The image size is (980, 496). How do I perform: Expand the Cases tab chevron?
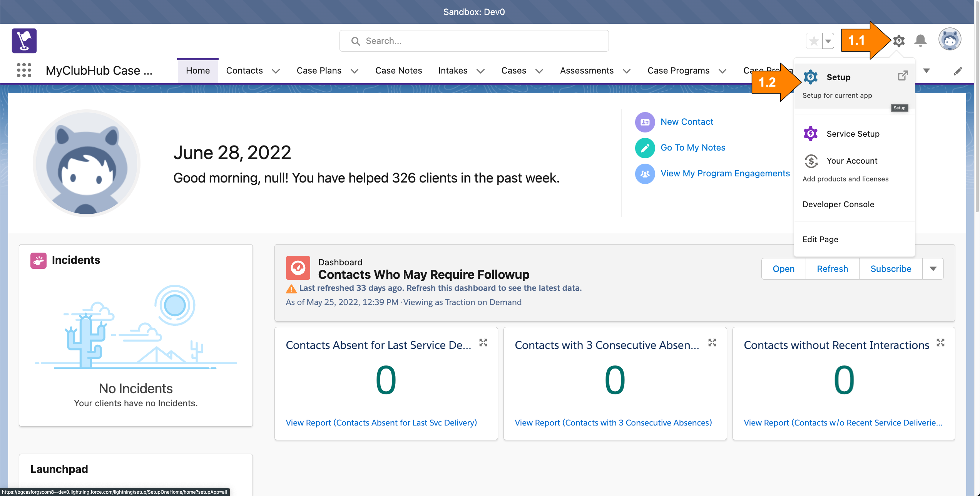pos(539,71)
